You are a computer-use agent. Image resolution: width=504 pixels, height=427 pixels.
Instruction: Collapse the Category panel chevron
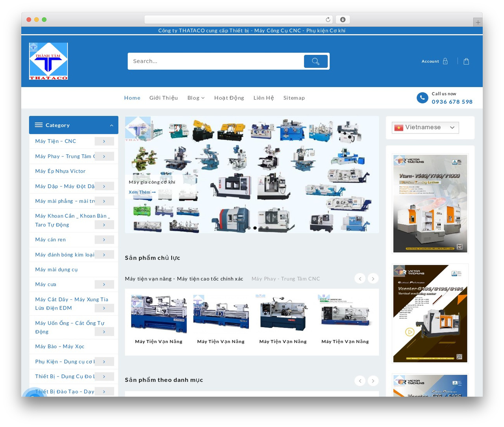point(111,125)
